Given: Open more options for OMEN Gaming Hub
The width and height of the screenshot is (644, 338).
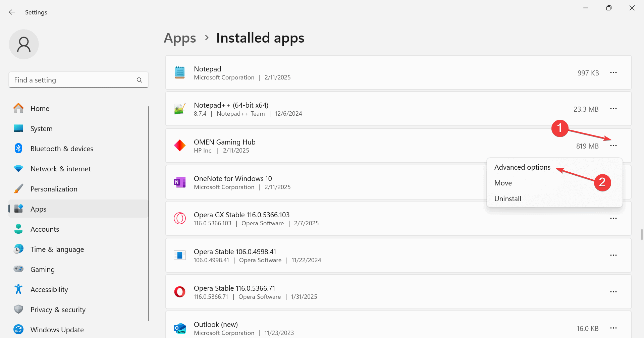Looking at the screenshot, I should [x=613, y=146].
